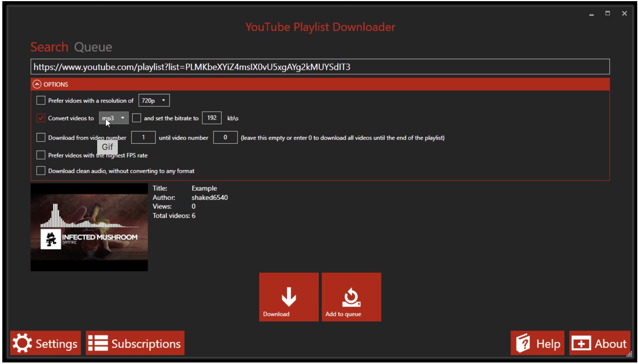Open the mp3 format dropdown

tap(114, 118)
